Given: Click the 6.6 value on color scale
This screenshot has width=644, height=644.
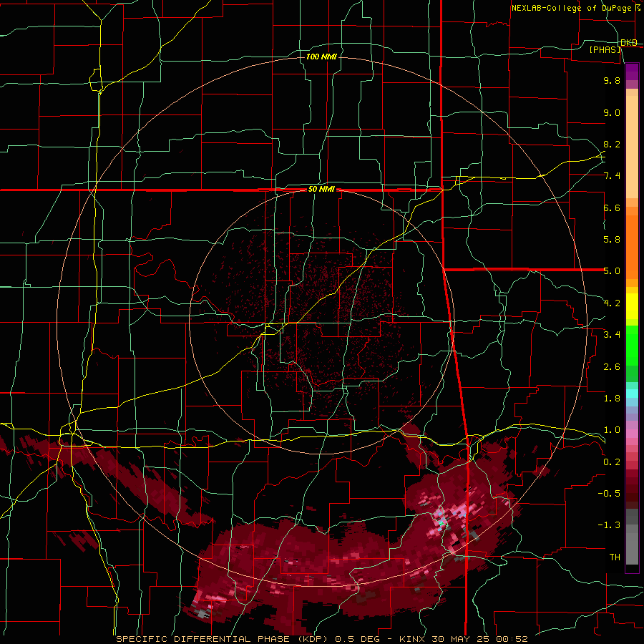Looking at the screenshot, I should (612, 208).
